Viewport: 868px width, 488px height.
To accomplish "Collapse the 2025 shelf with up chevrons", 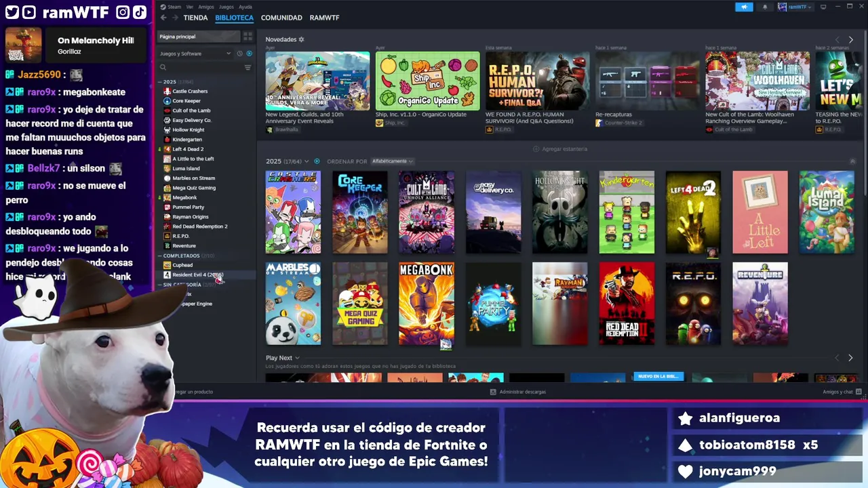I will [852, 161].
